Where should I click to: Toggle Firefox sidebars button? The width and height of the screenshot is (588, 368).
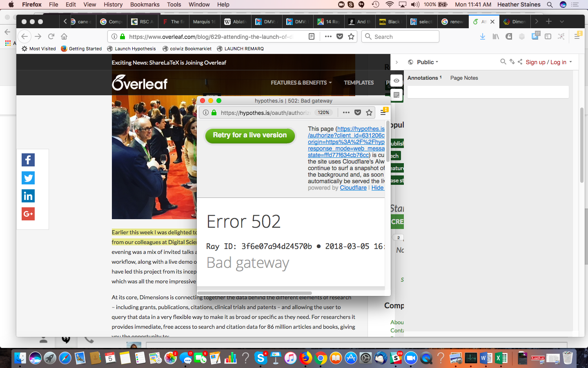(x=548, y=36)
